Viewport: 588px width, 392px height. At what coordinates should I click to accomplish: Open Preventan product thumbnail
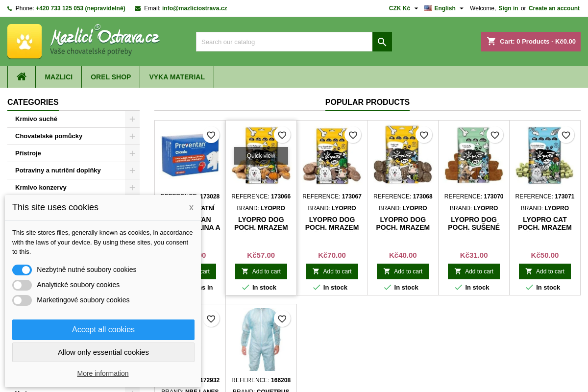coord(190,156)
